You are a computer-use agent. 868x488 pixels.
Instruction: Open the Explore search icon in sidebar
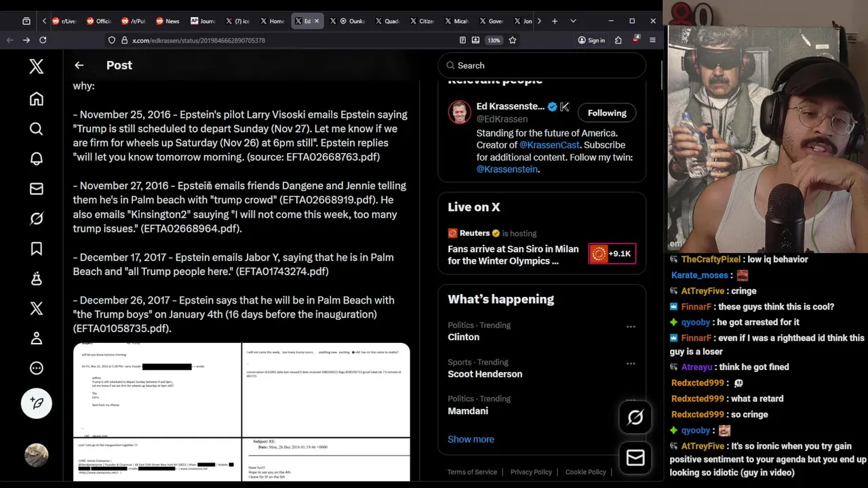click(37, 129)
